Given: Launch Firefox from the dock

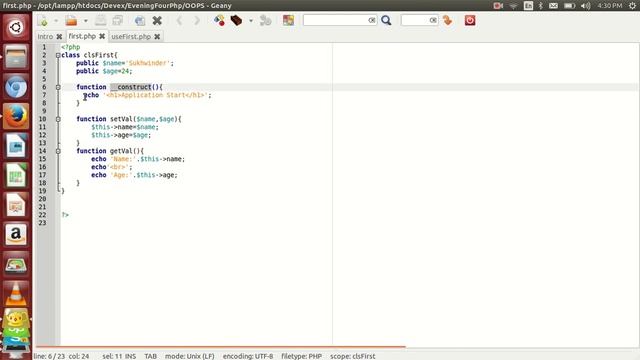Looking at the screenshot, I should (x=16, y=116).
